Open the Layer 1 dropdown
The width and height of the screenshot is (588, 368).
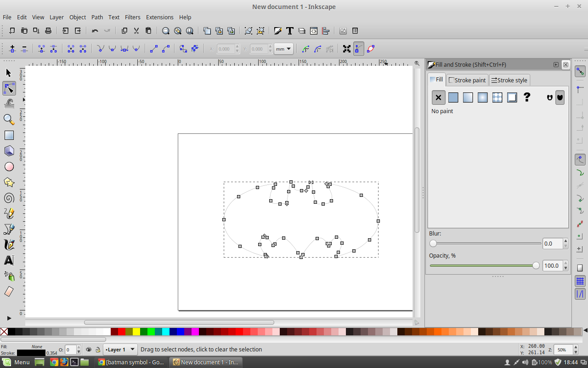tap(120, 350)
